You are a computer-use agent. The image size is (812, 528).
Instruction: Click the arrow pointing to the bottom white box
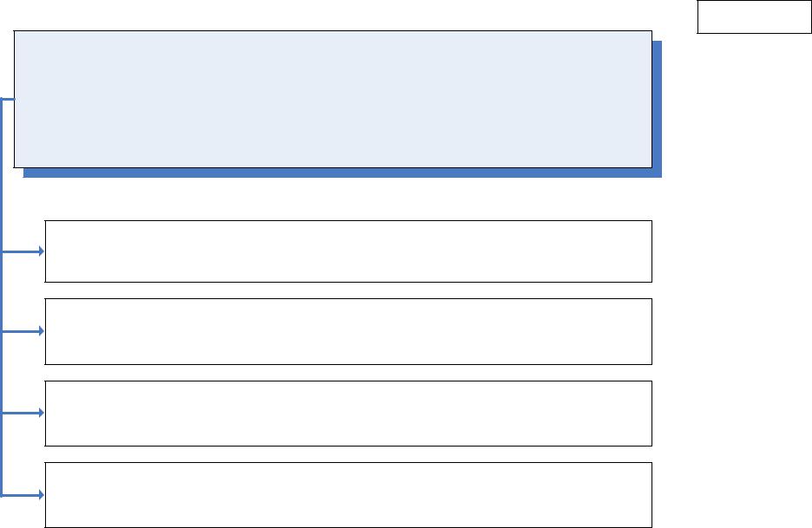pos(23,495)
